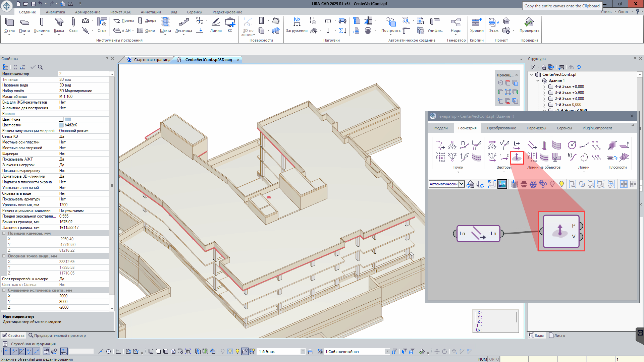Click the snowflake freeze icon in Генератор toolbar
This screenshot has height=362, width=644.
533,184
